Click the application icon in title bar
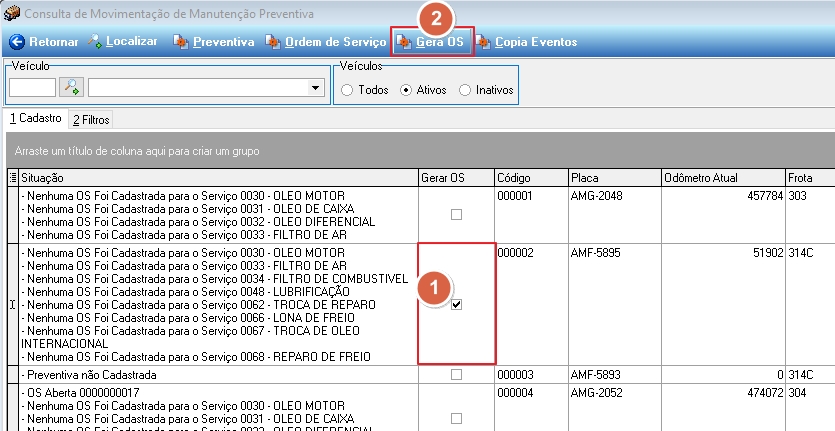The height and width of the screenshot is (431, 835). coord(12,13)
